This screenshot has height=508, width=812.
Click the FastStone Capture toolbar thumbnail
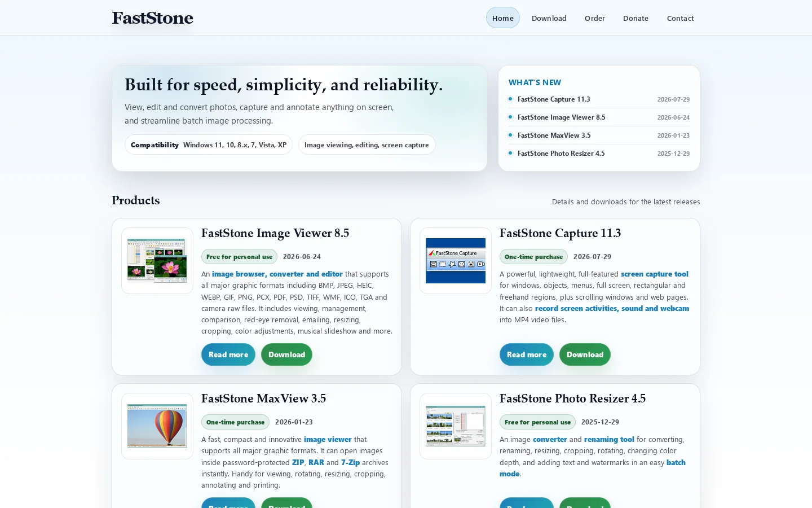456,261
